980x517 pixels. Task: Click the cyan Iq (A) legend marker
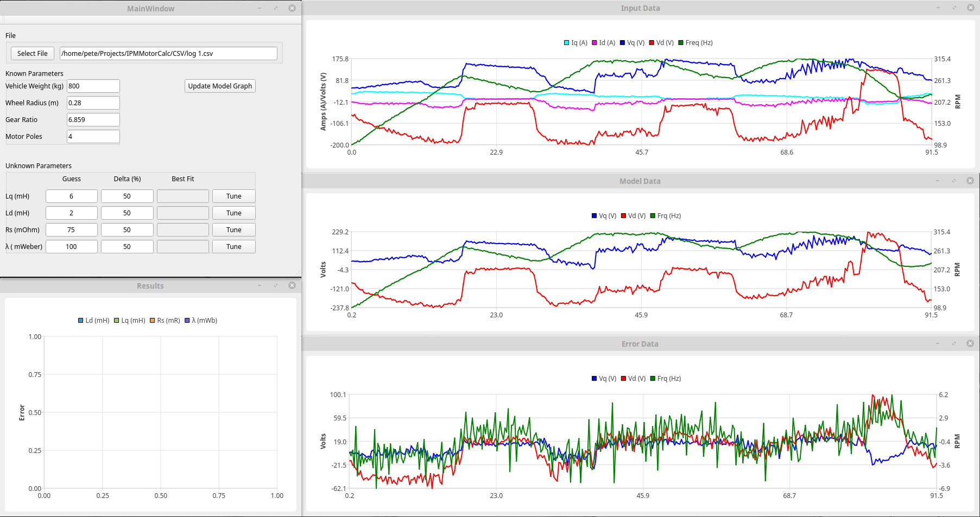567,43
